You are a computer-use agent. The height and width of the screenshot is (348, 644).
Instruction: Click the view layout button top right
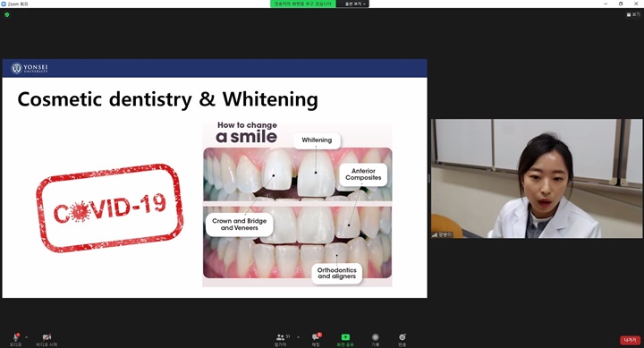coord(633,14)
